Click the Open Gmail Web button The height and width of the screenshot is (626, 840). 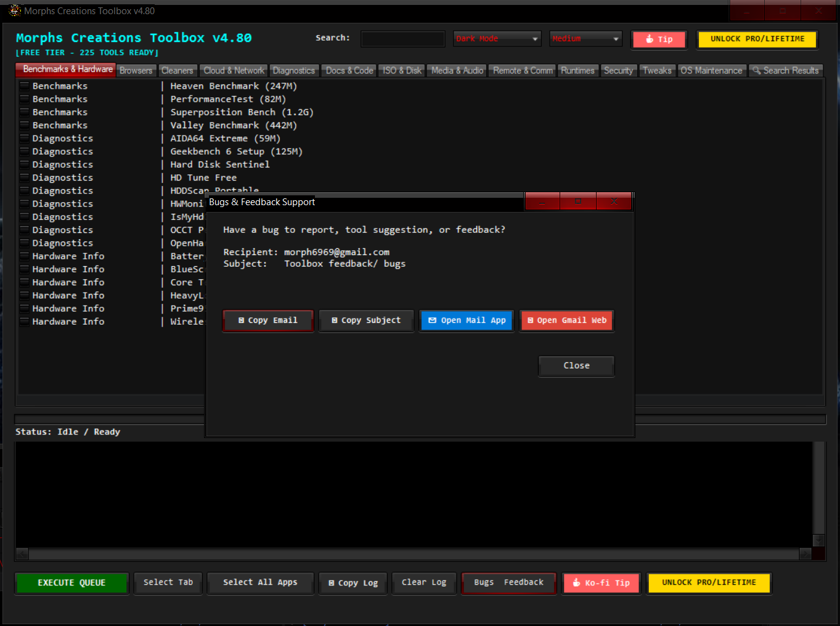pyautogui.click(x=567, y=320)
